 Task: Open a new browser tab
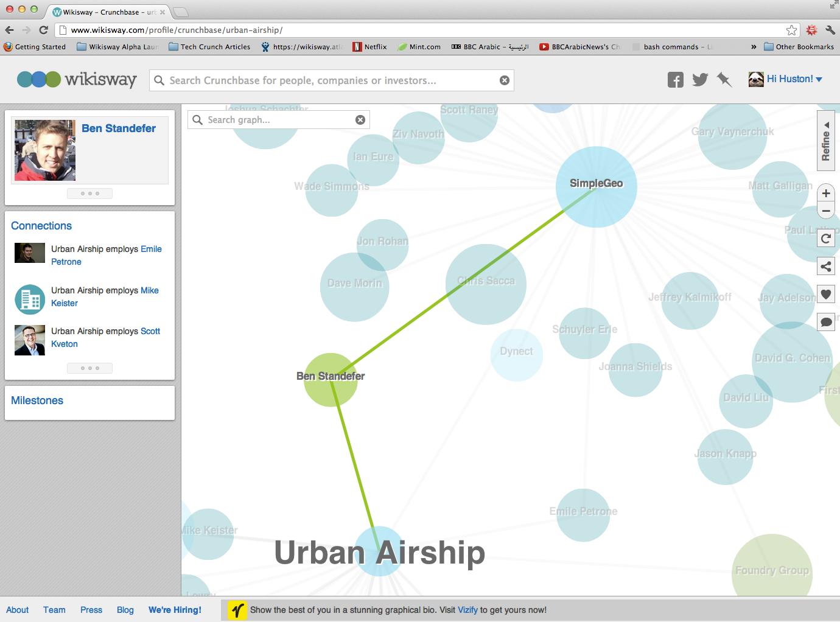(x=181, y=12)
